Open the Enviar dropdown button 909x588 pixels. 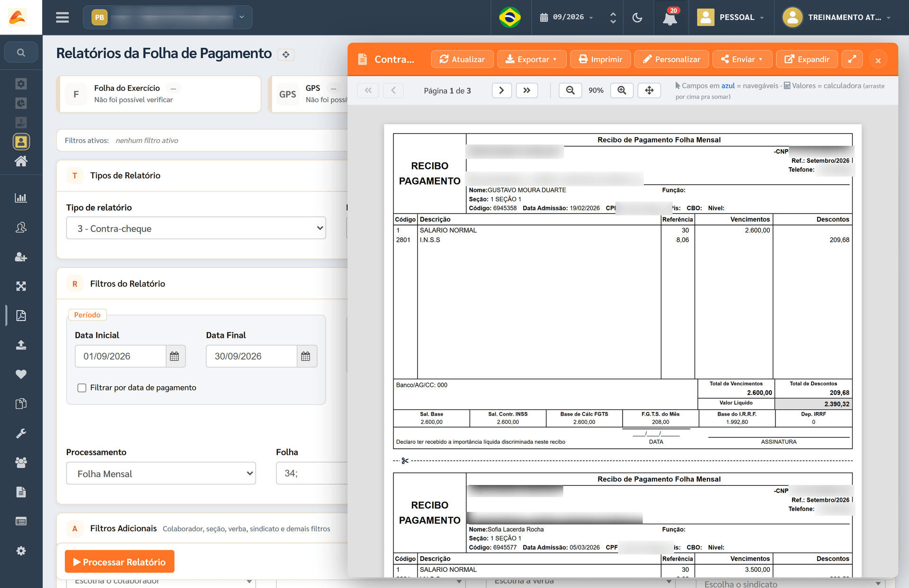(742, 59)
